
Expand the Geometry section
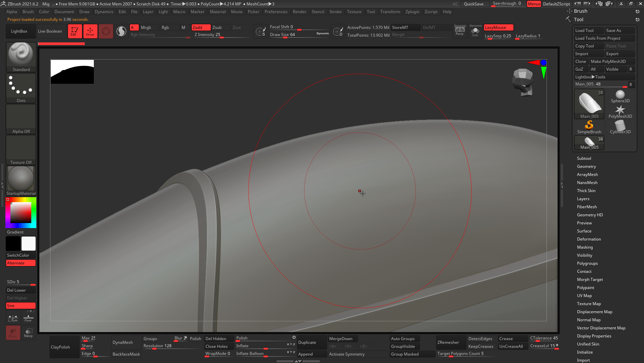point(586,167)
